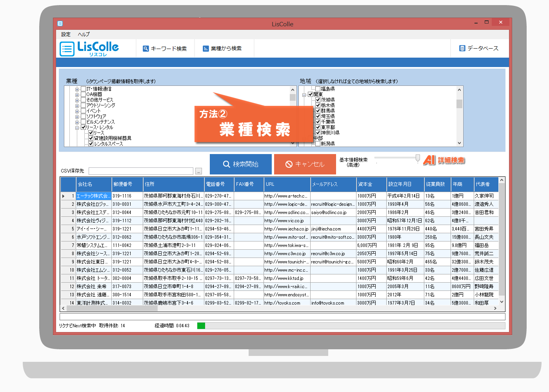Sort by 資本金 column header
Screen dimensions: 549x392
pos(371,184)
